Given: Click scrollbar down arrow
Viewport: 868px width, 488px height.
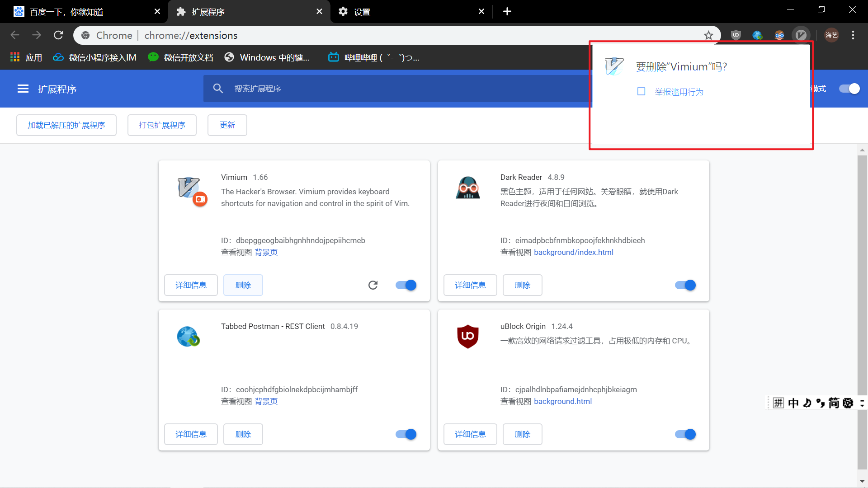Looking at the screenshot, I should tap(862, 481).
